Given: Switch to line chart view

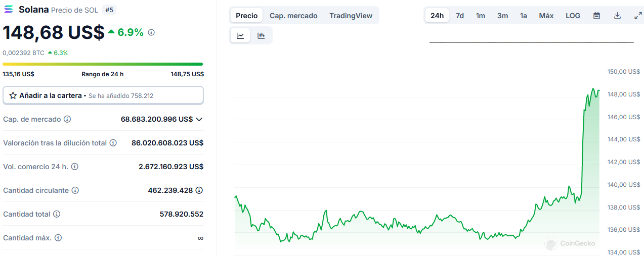Looking at the screenshot, I should (x=240, y=35).
